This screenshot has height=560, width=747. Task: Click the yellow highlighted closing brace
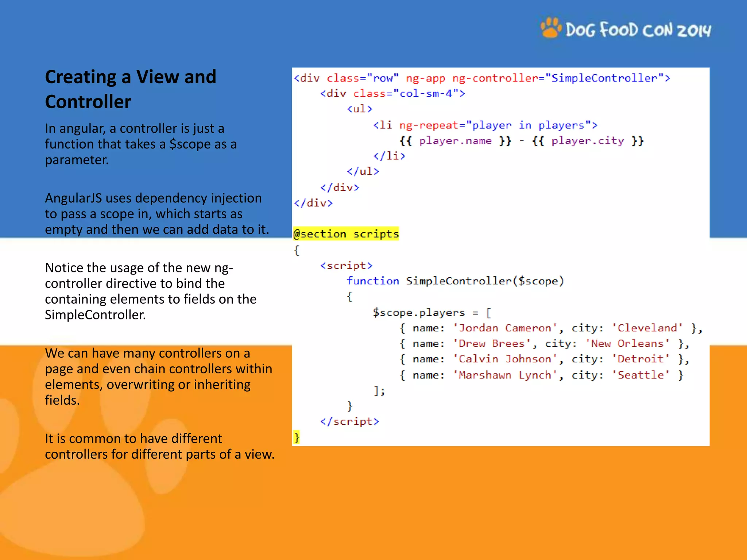click(297, 437)
